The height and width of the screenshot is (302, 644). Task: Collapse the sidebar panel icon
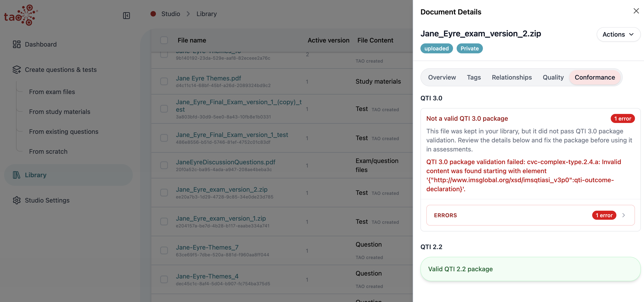[126, 16]
